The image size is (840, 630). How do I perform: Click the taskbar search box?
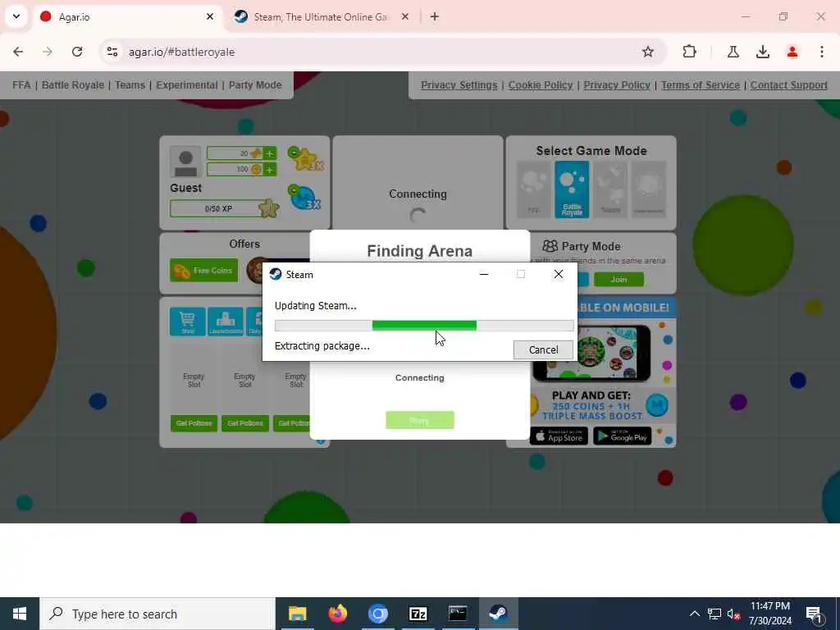pyautogui.click(x=157, y=614)
